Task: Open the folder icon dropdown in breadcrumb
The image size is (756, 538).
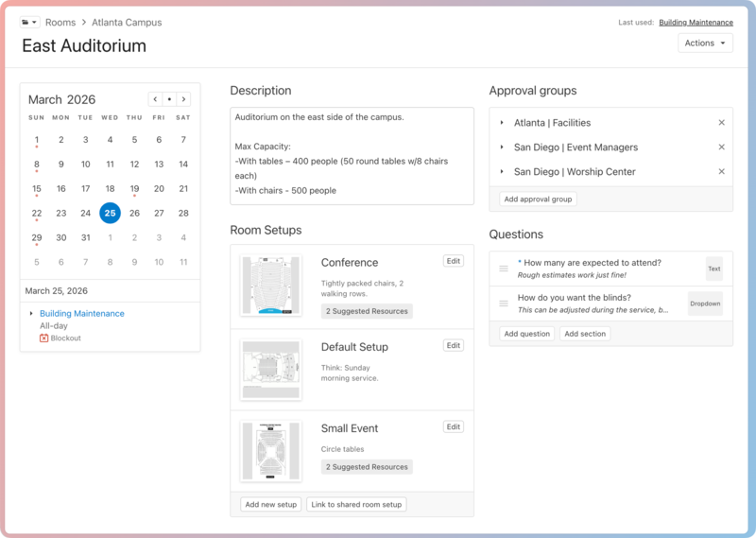Action: click(29, 22)
